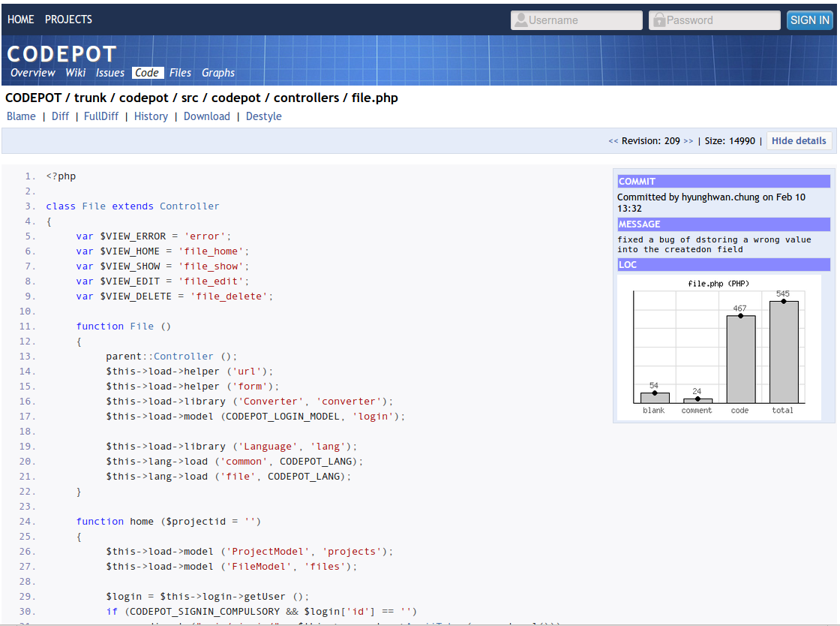The image size is (840, 626).
Task: Click the CODEPOT logo
Action: tap(61, 53)
